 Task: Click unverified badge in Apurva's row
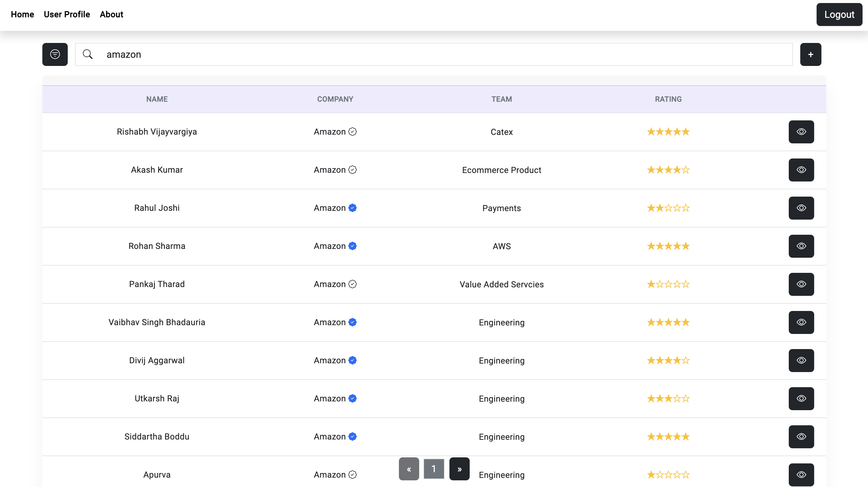click(x=352, y=474)
